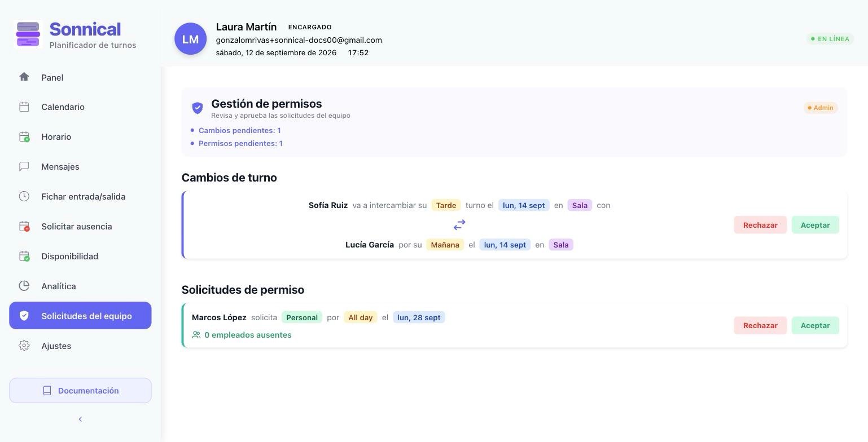This screenshot has width=868, height=442.
Task: Navigate to Disponibilidad
Action: pos(80,257)
